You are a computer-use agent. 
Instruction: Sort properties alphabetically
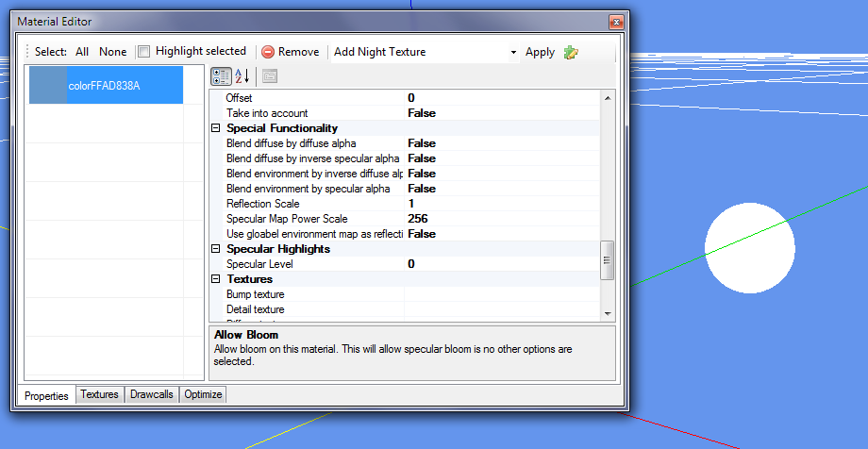click(x=242, y=75)
